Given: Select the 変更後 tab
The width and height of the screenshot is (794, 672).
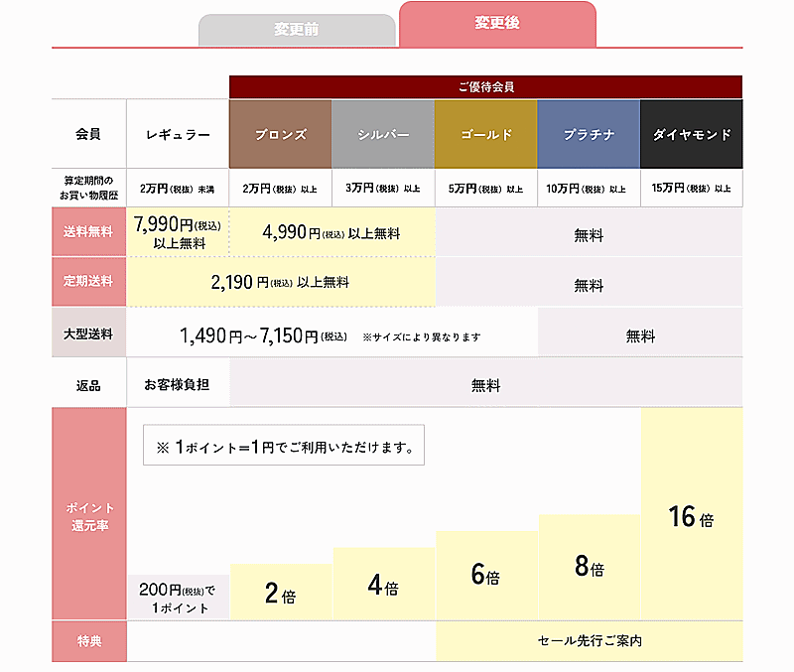Looking at the screenshot, I should click(497, 24).
